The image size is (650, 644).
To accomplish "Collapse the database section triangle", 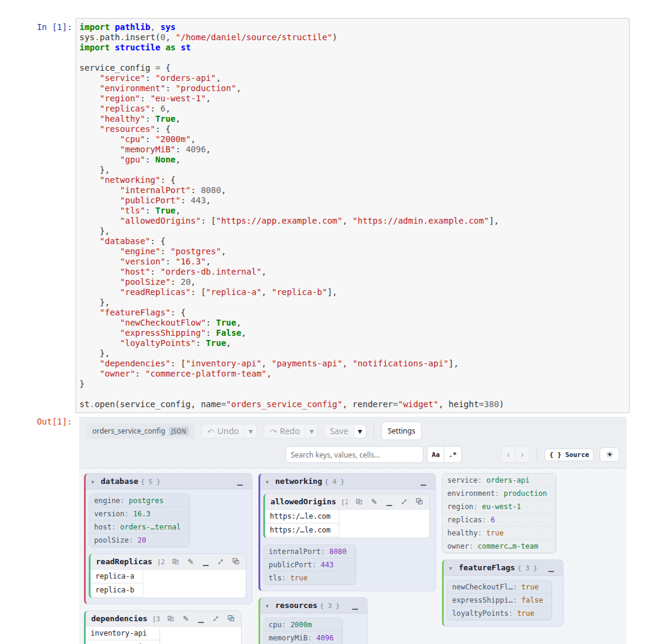I will pyautogui.click(x=93, y=482).
